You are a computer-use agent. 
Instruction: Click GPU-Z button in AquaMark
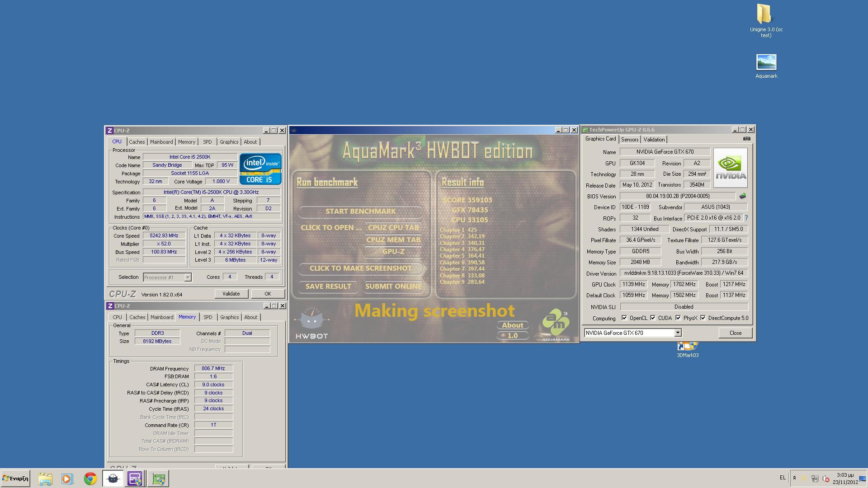click(x=393, y=252)
